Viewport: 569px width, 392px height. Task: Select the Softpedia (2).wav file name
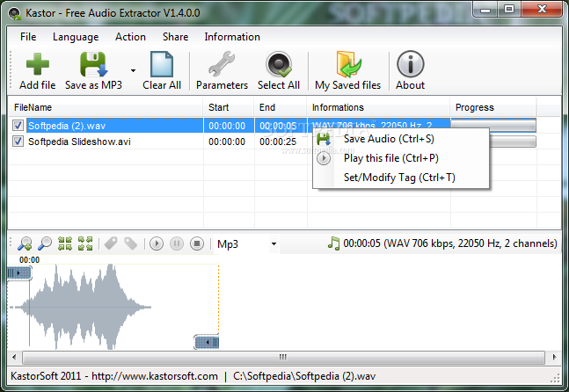tap(67, 126)
